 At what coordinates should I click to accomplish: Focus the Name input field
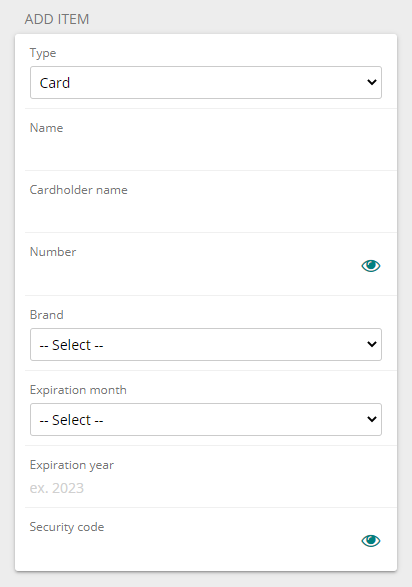206,151
